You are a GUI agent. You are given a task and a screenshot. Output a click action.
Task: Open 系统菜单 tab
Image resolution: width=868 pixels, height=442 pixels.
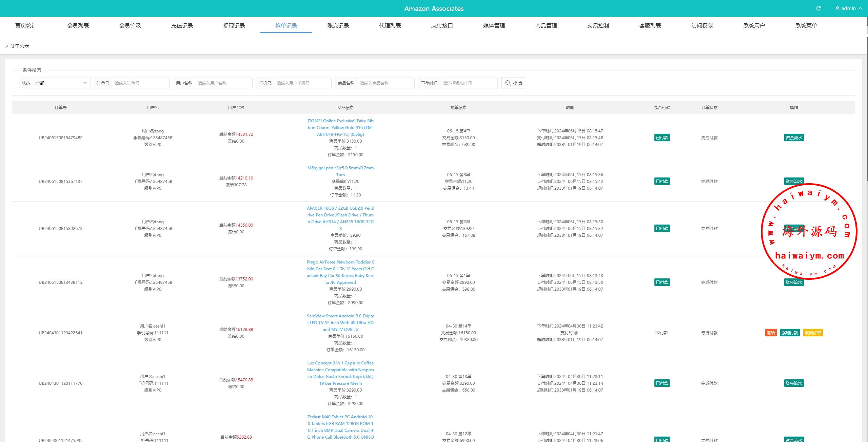tap(806, 26)
